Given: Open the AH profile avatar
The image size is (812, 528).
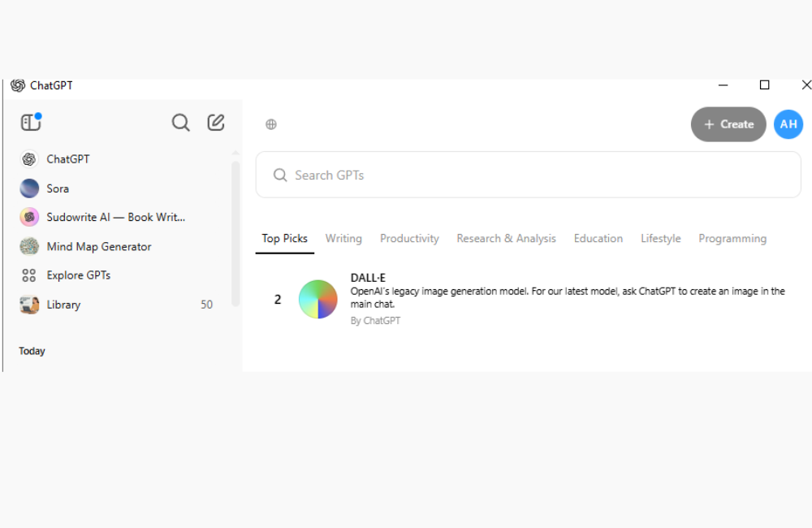Looking at the screenshot, I should (x=788, y=124).
